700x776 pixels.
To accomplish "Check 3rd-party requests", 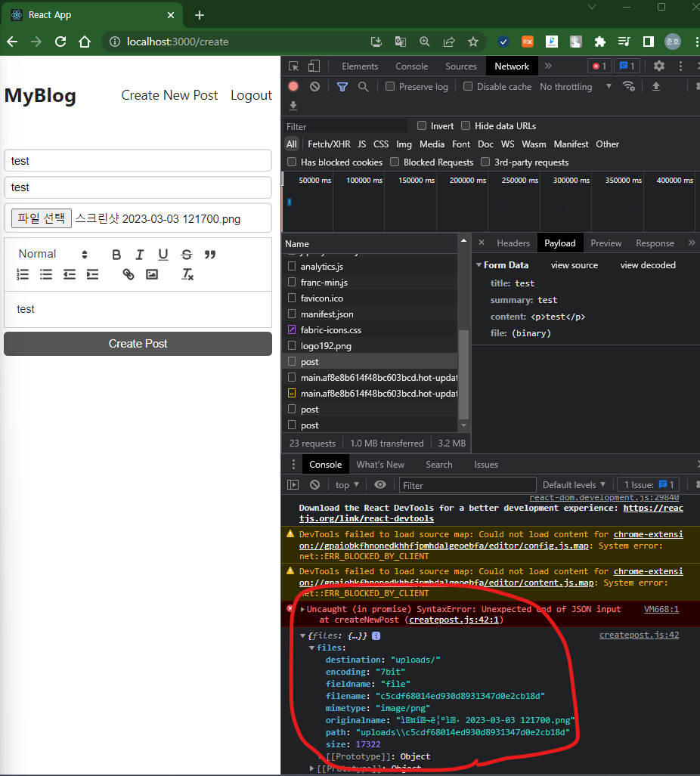I will (x=485, y=162).
